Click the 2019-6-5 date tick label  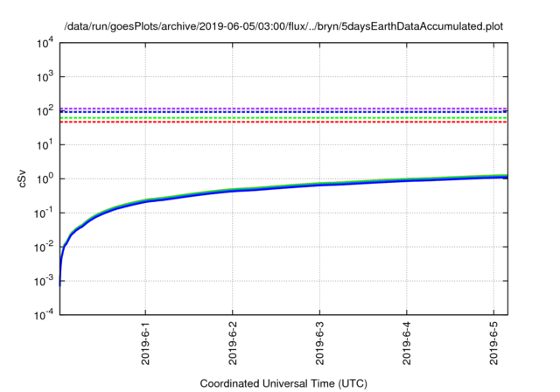[493, 343]
